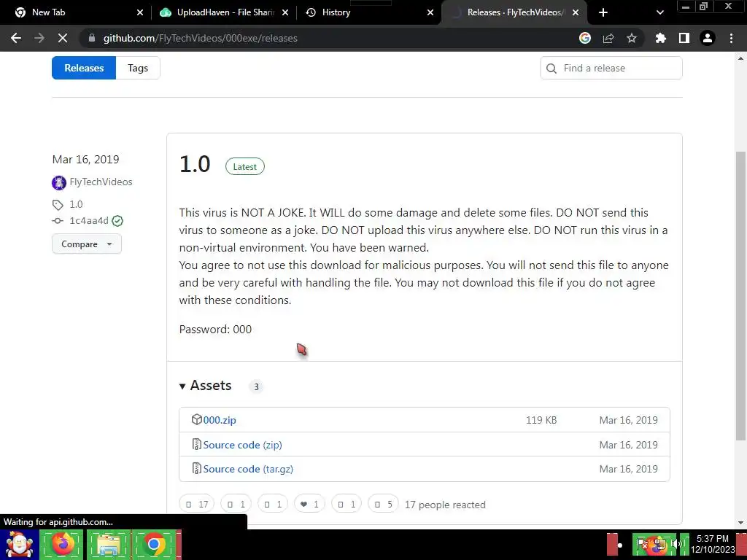Open the Santa start button in taskbar
Viewport: 747px width, 560px height.
click(x=19, y=545)
